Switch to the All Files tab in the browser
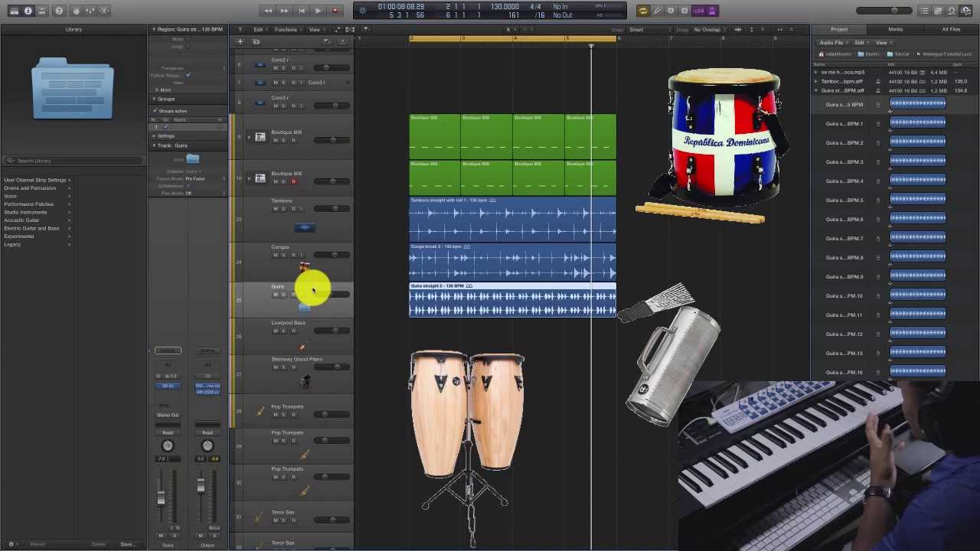The height and width of the screenshot is (551, 980). [x=951, y=30]
